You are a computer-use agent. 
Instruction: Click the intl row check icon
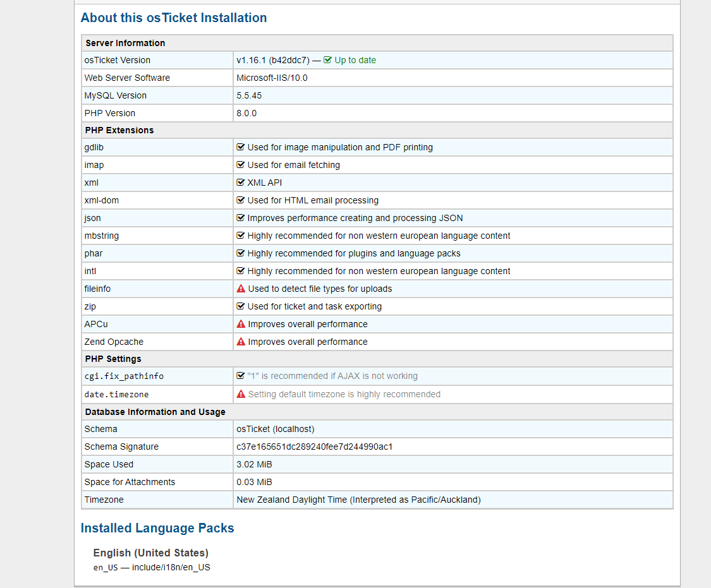pyautogui.click(x=240, y=270)
